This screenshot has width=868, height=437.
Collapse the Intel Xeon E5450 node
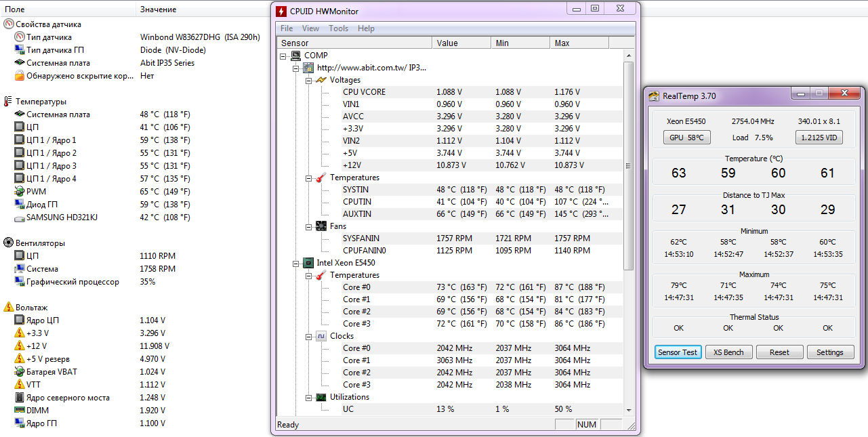pos(295,263)
